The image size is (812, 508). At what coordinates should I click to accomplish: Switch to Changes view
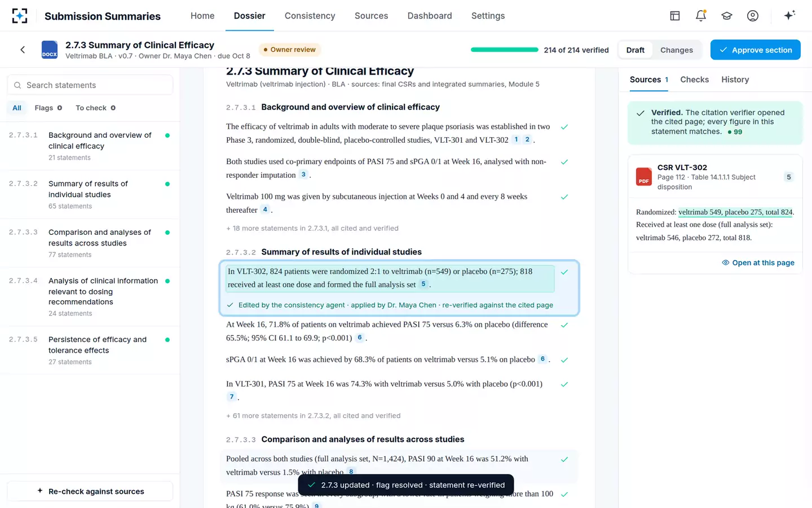[x=677, y=50]
